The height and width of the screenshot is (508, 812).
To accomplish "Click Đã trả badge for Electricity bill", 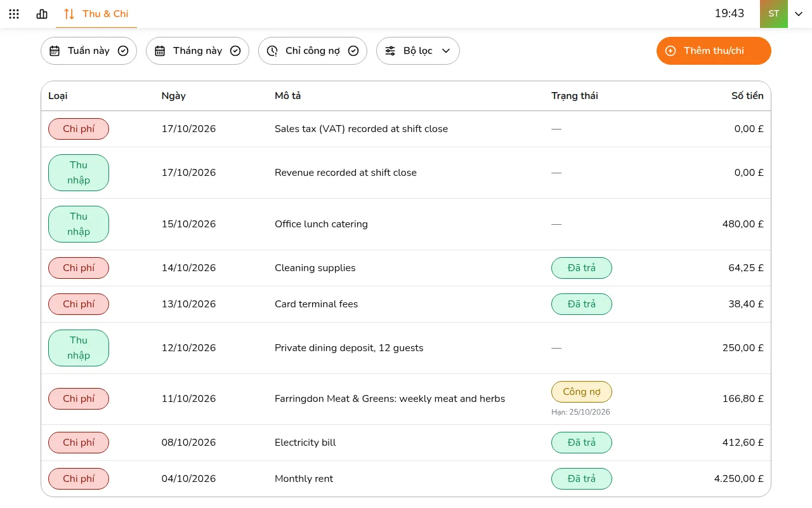I will tap(582, 443).
